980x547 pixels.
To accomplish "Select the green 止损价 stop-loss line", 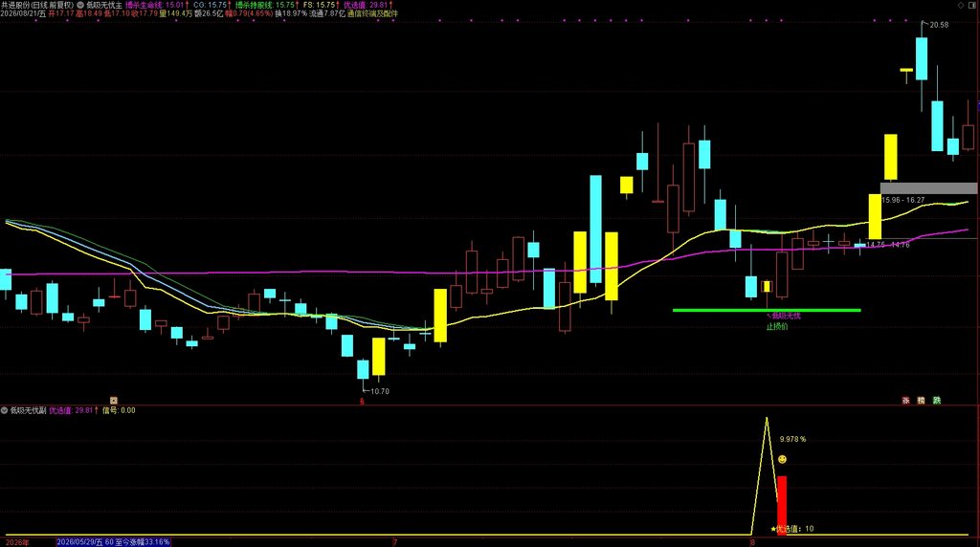I will (767, 311).
